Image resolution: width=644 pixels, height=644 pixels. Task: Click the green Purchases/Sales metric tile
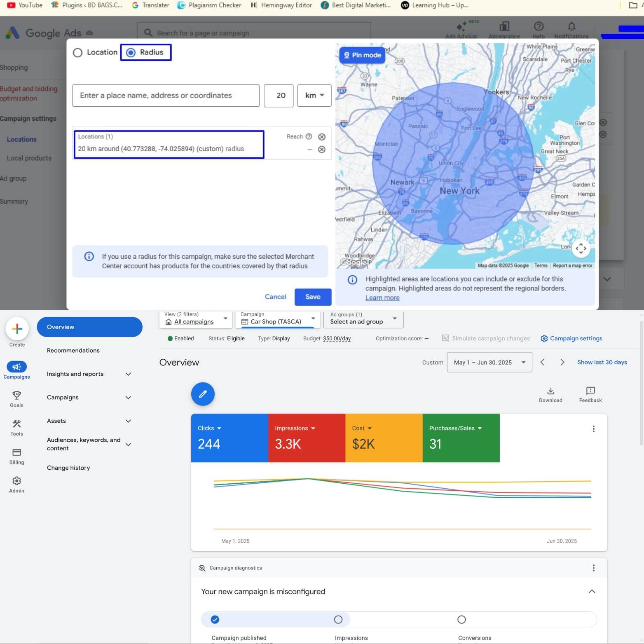[x=461, y=438]
